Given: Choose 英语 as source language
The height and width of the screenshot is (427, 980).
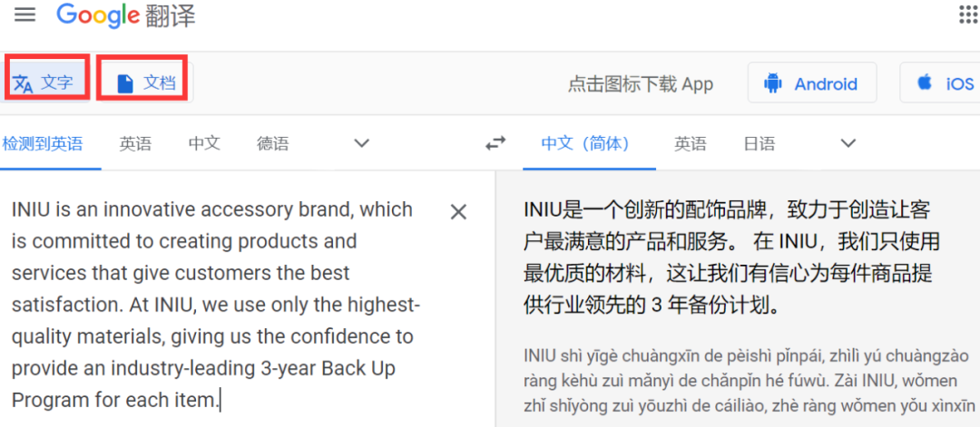Looking at the screenshot, I should pyautogui.click(x=135, y=144).
